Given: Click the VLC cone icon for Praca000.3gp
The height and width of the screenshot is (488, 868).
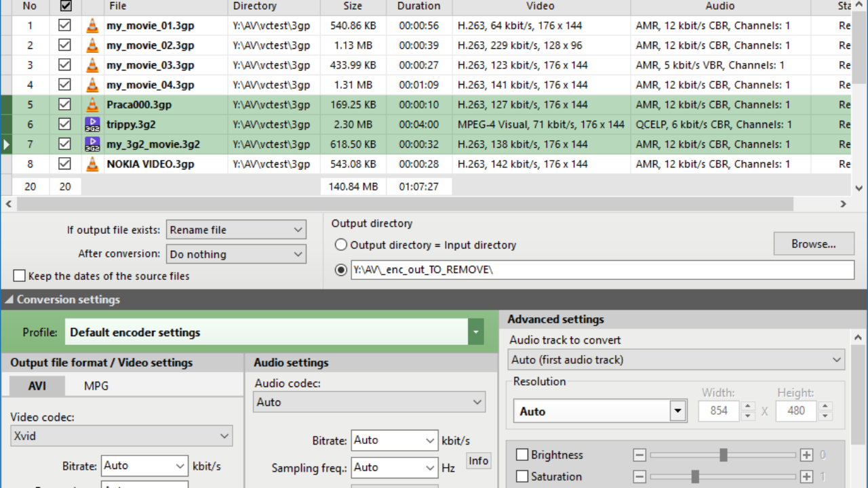Looking at the screenshot, I should 92,105.
